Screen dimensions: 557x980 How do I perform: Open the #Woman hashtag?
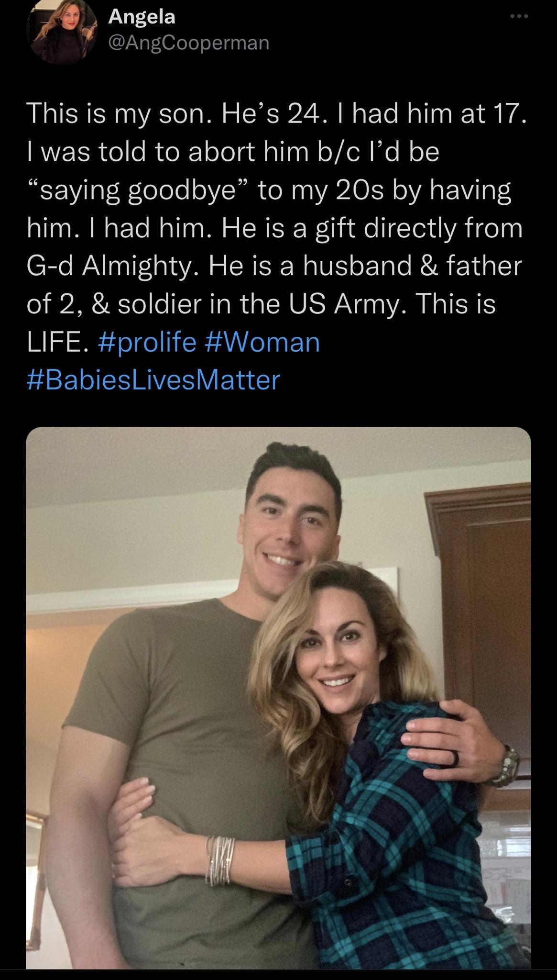pos(263,341)
